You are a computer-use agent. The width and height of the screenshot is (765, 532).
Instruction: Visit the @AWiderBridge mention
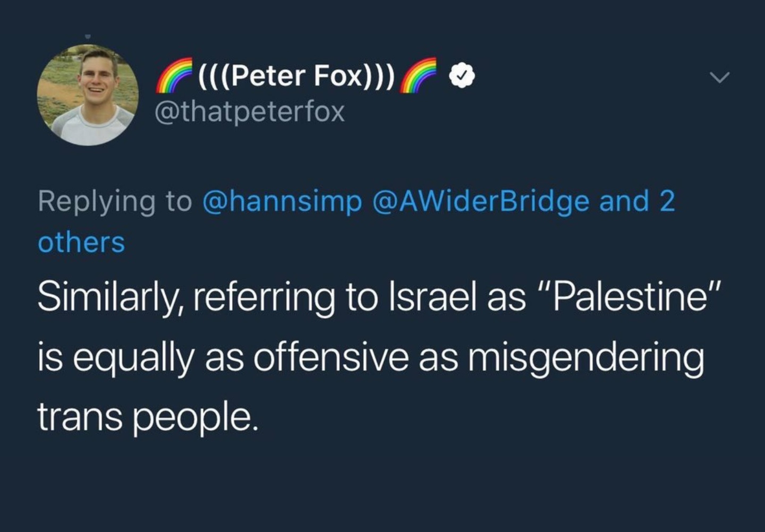click(x=481, y=201)
